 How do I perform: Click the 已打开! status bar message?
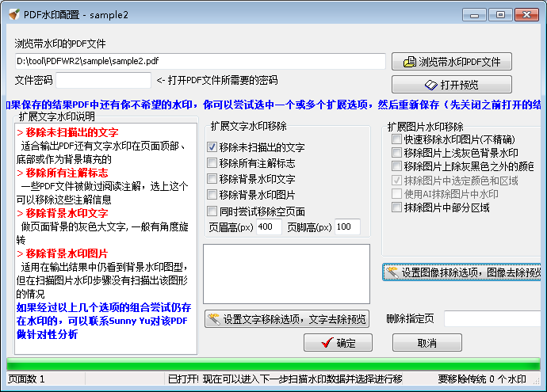285,379
